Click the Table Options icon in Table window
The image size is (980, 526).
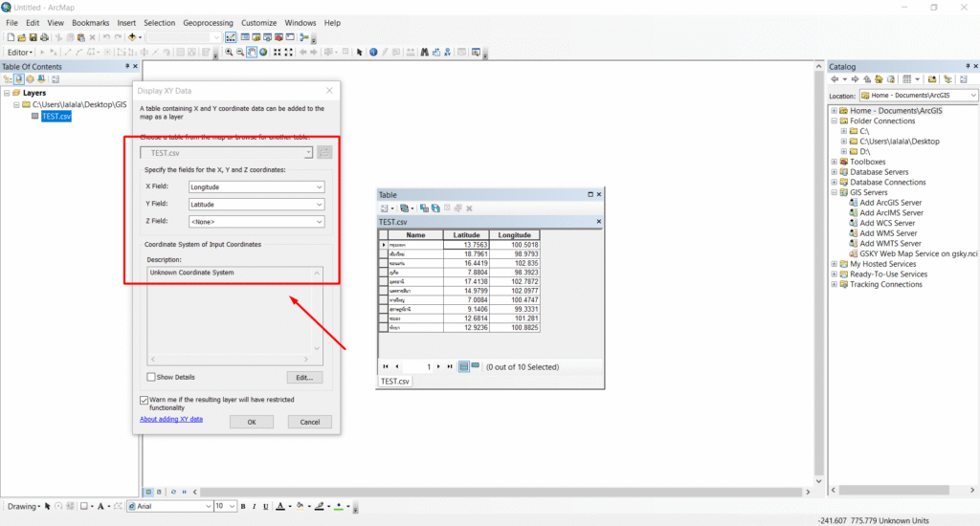coord(387,208)
